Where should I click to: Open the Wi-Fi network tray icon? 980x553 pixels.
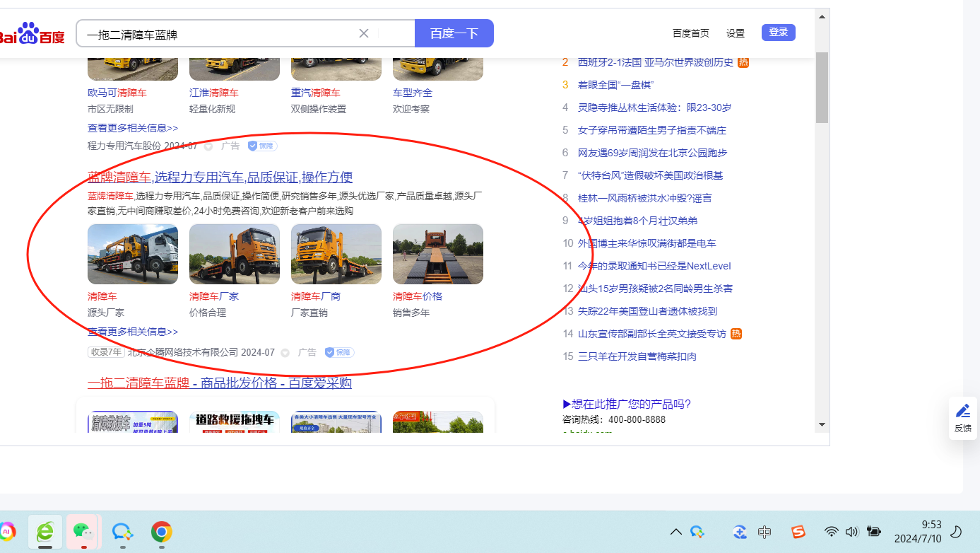pos(832,532)
